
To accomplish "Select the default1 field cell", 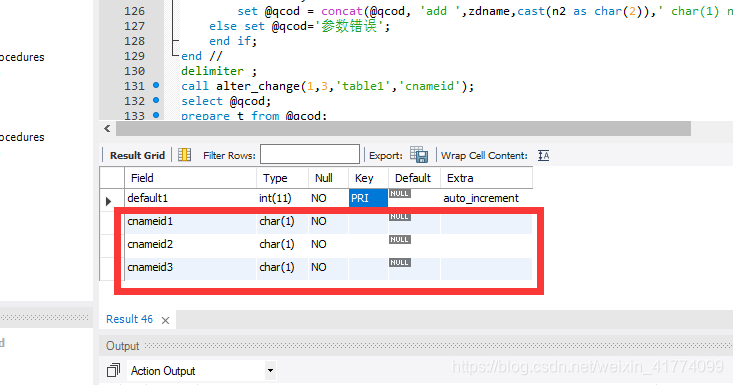I will click(x=190, y=198).
